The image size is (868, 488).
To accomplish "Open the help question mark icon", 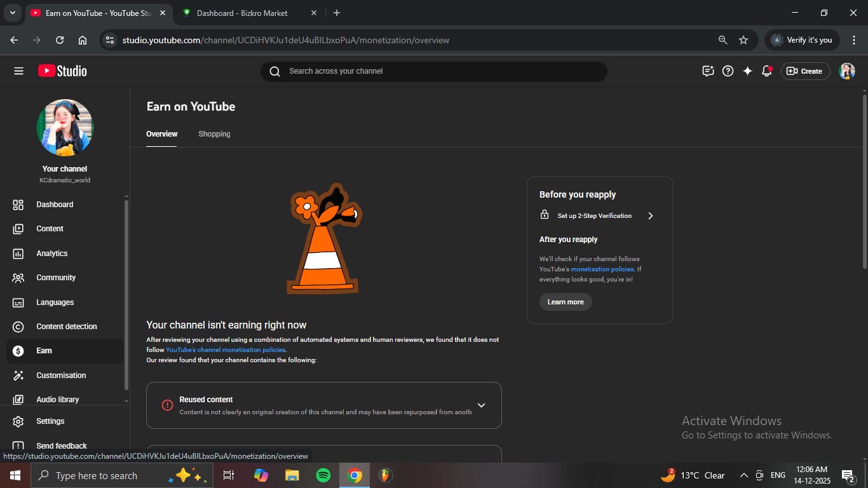I will click(728, 71).
